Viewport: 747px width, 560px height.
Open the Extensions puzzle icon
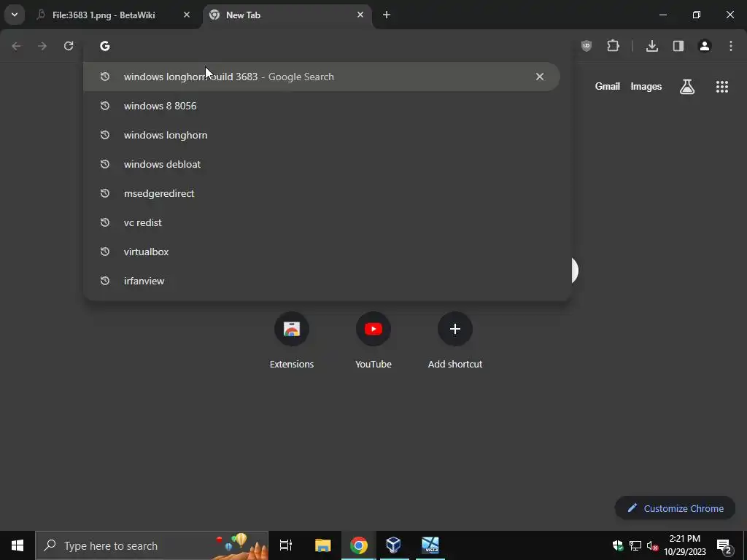[613, 46]
